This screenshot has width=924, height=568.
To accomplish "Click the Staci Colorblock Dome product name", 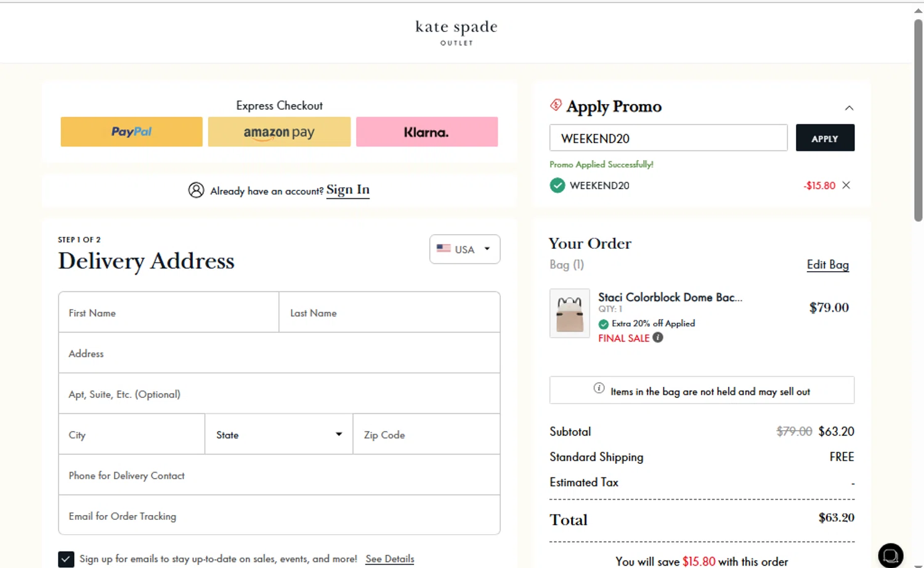I will pos(670,297).
